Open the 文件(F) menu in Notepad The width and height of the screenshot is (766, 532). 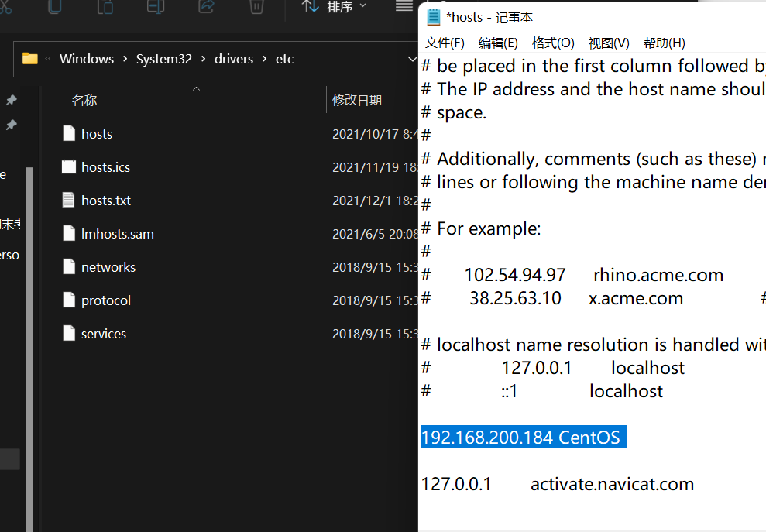444,43
